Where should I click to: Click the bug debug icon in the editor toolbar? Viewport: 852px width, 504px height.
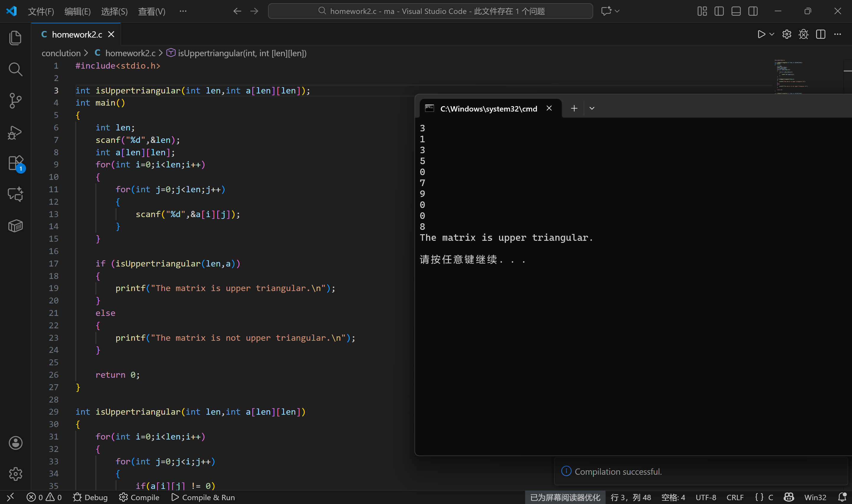[803, 34]
